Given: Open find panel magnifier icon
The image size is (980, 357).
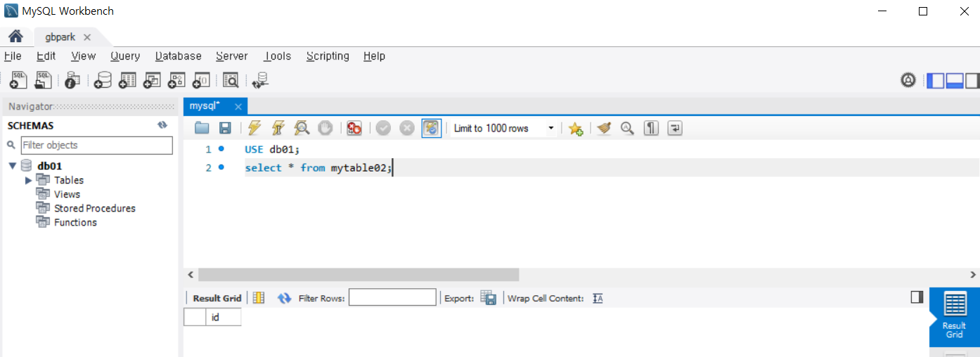Looking at the screenshot, I should click(627, 128).
